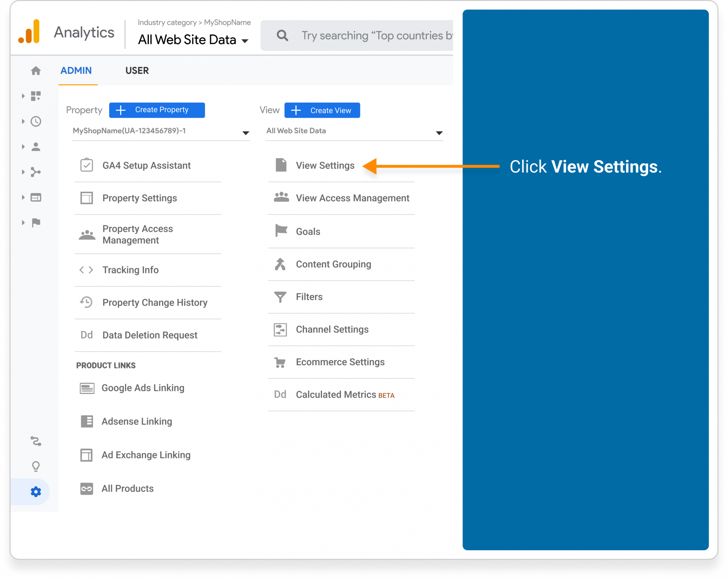
Task: Click the Filters funnel icon
Action: pos(280,296)
